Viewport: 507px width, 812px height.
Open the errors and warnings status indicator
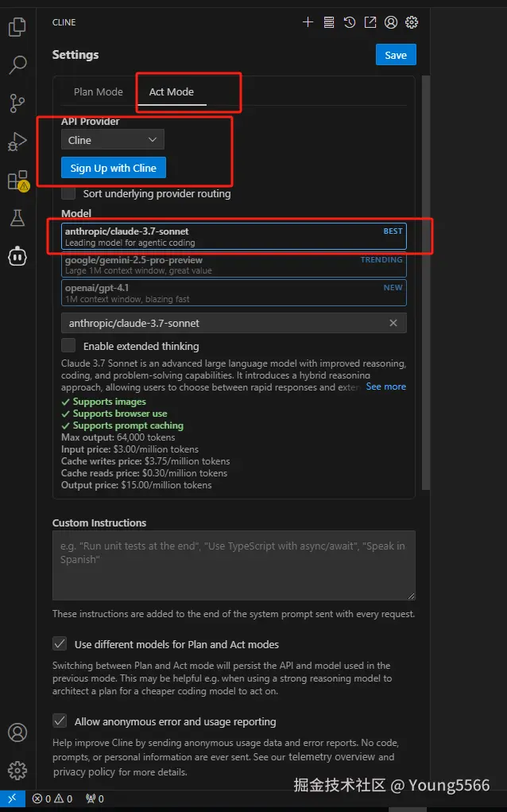click(x=52, y=798)
